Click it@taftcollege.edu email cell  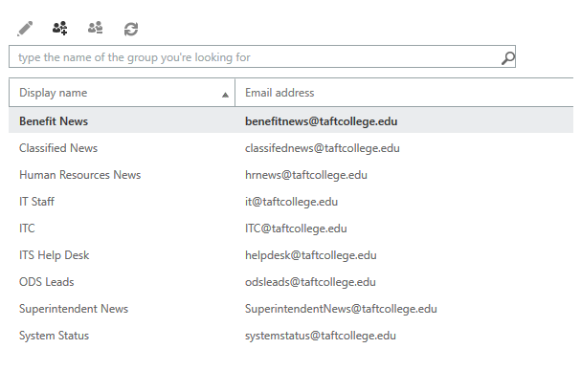(x=291, y=202)
